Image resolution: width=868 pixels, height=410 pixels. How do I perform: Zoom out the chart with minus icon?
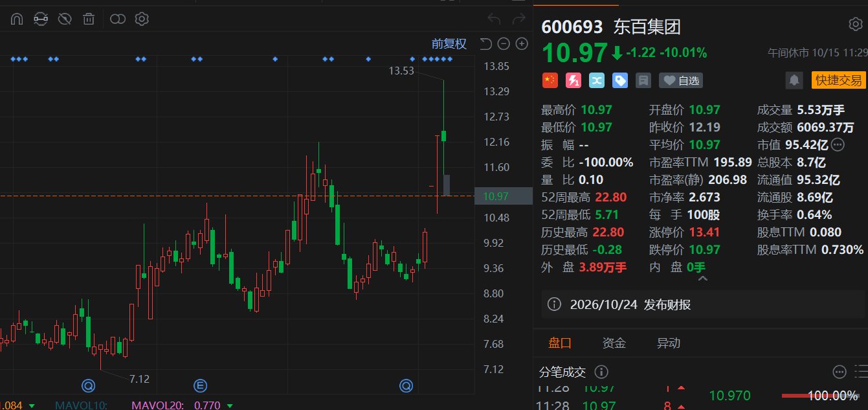pyautogui.click(x=504, y=44)
